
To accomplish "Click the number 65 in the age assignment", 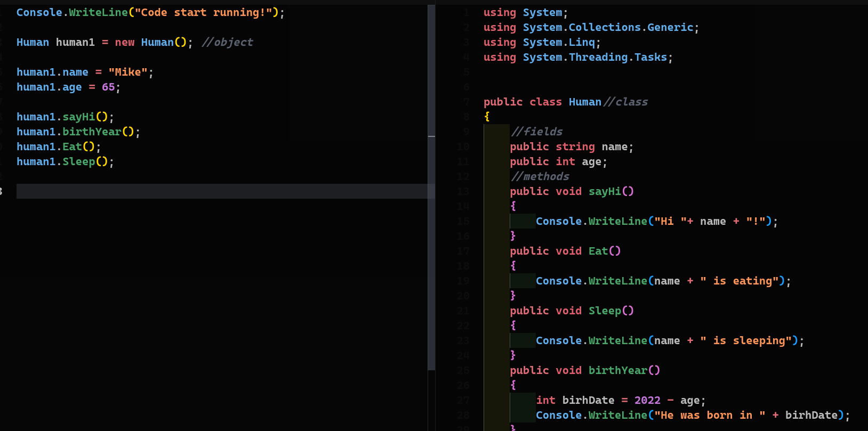I will (108, 87).
